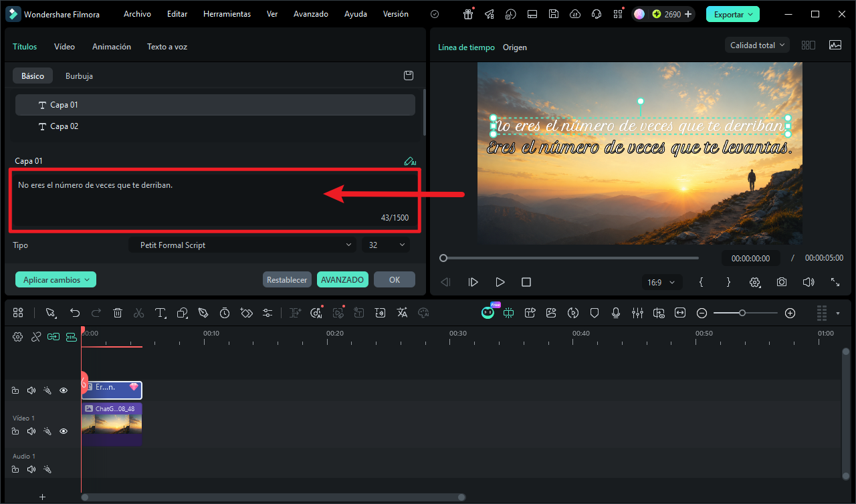Click the undo arrow icon
Image resolution: width=856 pixels, height=504 pixels.
tap(75, 313)
